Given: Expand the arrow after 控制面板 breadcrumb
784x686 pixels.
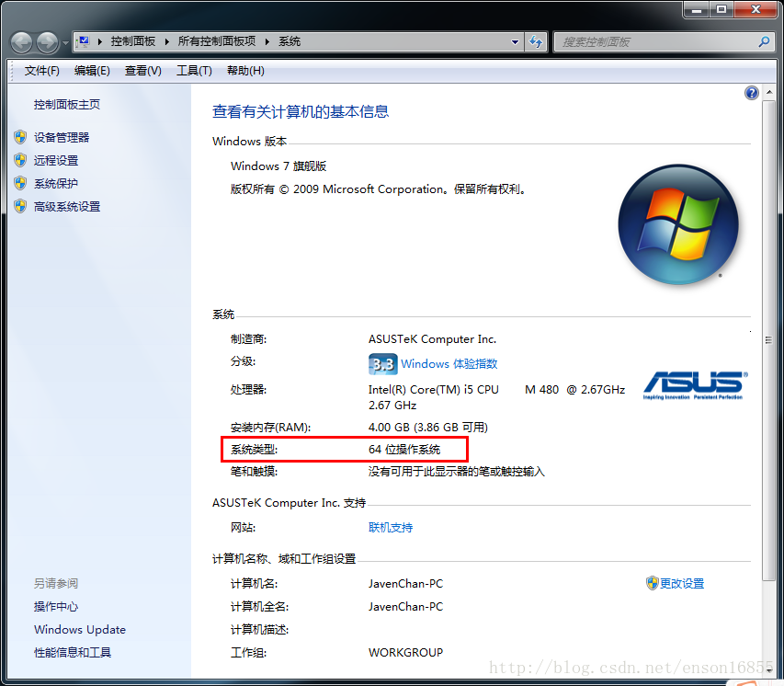Looking at the screenshot, I should coord(167,41).
